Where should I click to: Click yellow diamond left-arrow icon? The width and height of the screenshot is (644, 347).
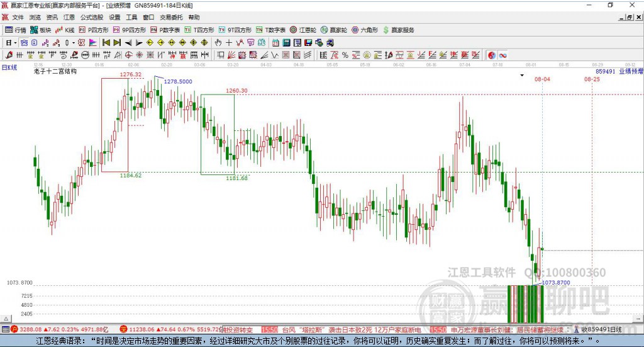(150, 43)
